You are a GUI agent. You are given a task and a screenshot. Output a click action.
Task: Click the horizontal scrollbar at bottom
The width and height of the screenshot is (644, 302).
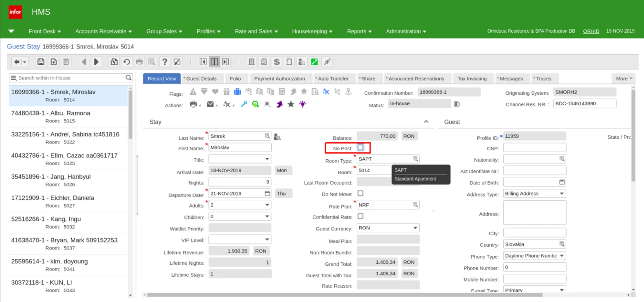pos(345,295)
